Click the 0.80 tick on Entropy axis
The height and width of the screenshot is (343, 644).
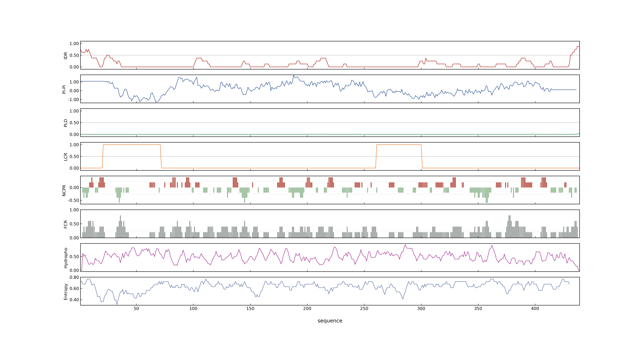click(x=74, y=277)
